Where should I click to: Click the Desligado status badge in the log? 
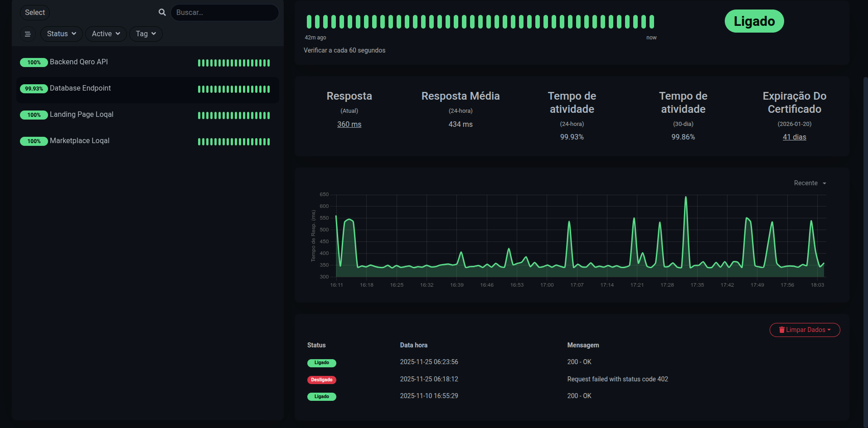point(321,380)
